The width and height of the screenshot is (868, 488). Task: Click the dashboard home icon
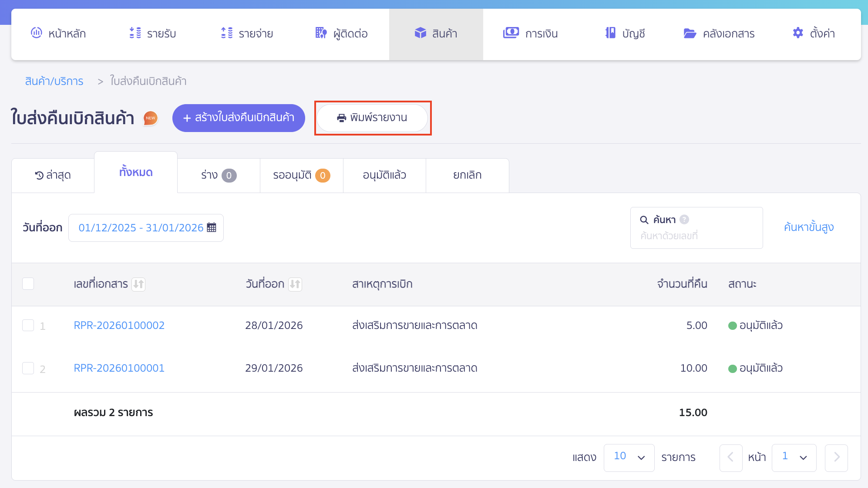(37, 33)
